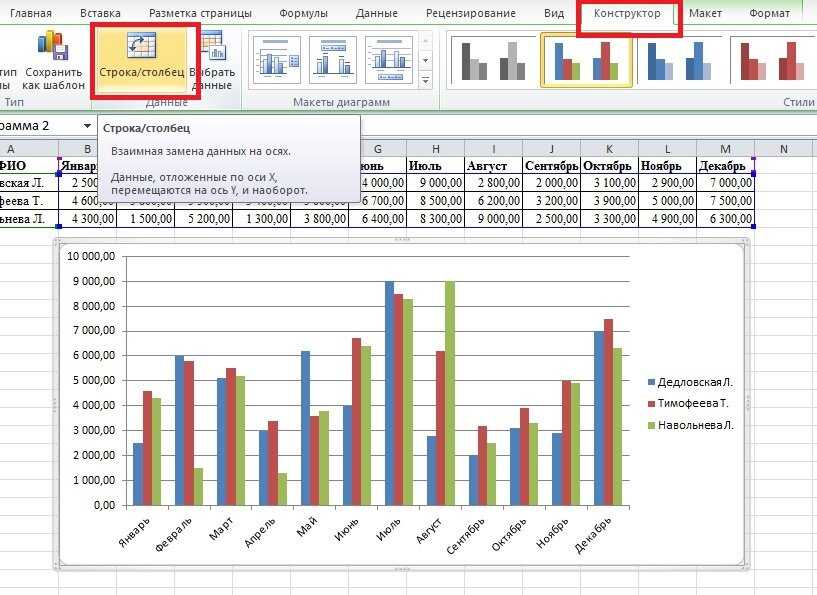Choose the all-blue chart style

pos(678,60)
